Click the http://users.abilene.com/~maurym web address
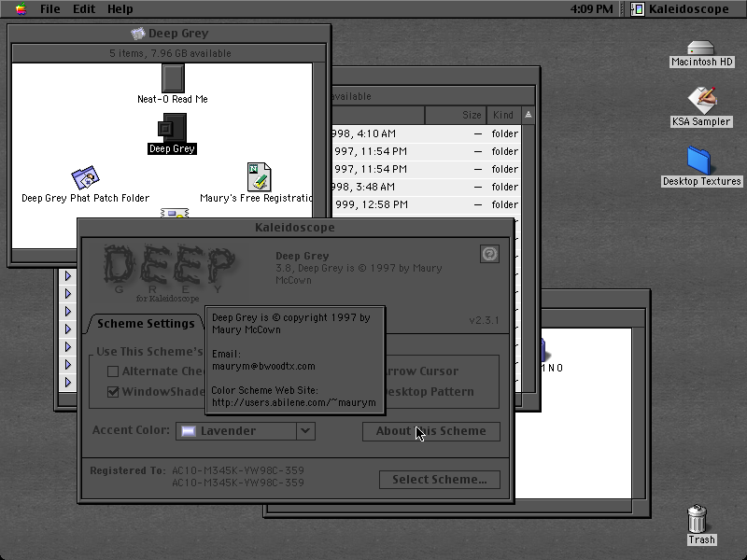This screenshot has width=747, height=560. [294, 403]
